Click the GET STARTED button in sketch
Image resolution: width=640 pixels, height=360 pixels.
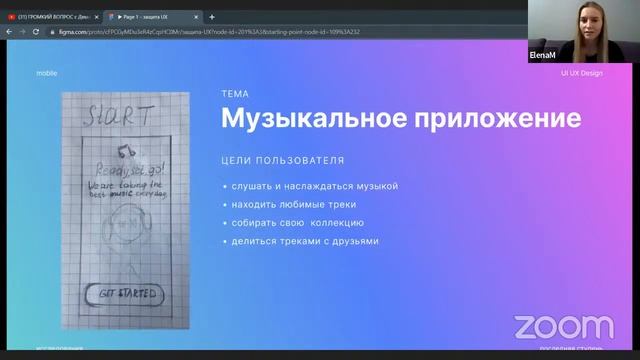coord(125,294)
